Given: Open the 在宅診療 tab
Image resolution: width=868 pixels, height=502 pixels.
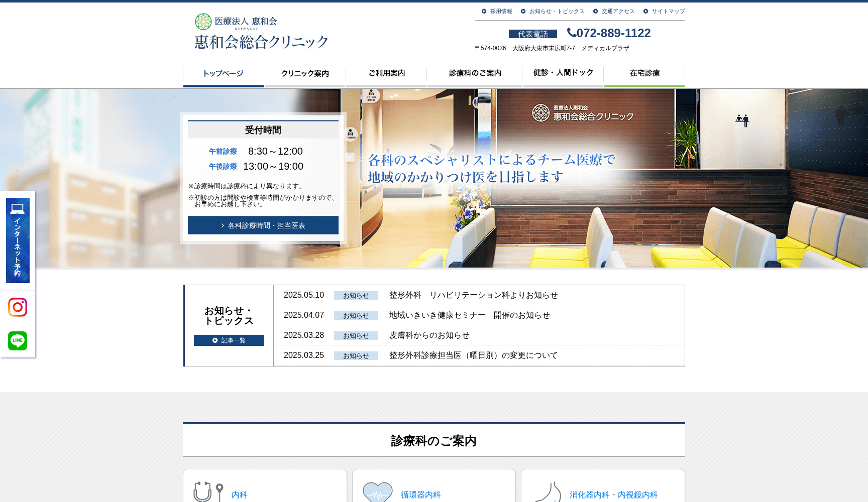Looking at the screenshot, I should [644, 73].
